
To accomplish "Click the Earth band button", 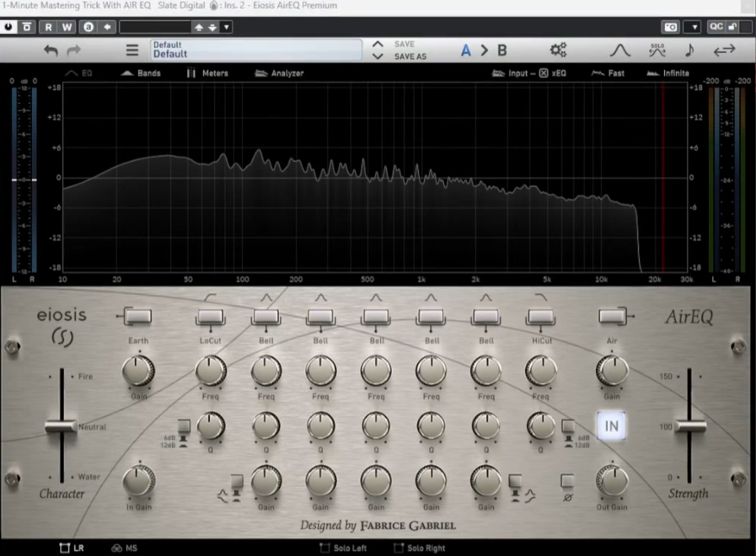I will tap(138, 316).
